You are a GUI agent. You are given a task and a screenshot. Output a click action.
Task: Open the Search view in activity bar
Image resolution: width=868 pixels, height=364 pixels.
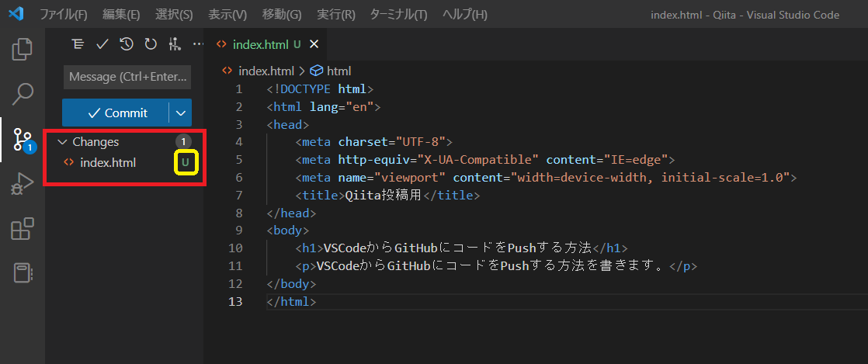[23, 94]
